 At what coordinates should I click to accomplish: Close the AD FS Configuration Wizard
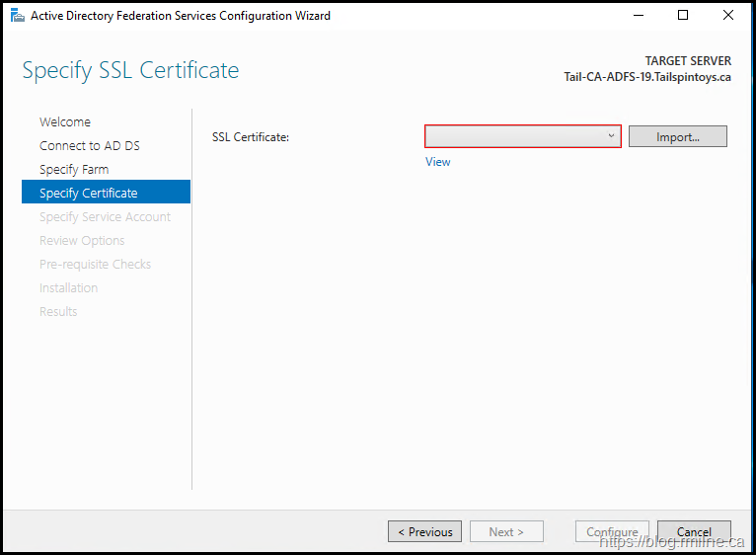[x=728, y=16]
